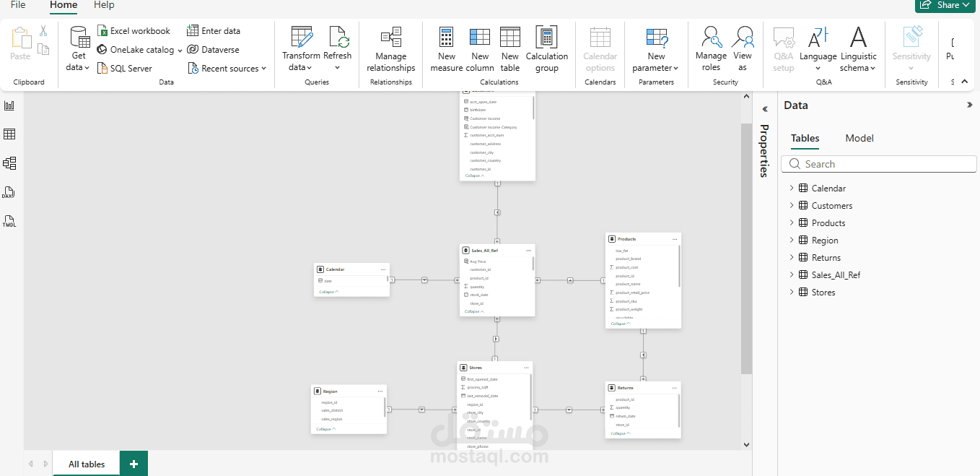
Task: Expand the Returns table in Data pane
Action: coord(792,257)
